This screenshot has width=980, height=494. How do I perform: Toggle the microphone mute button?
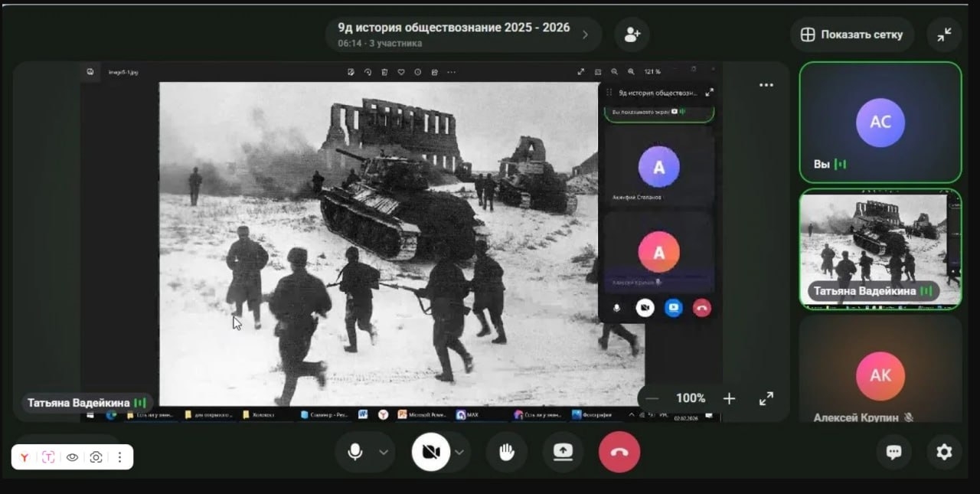(x=355, y=452)
